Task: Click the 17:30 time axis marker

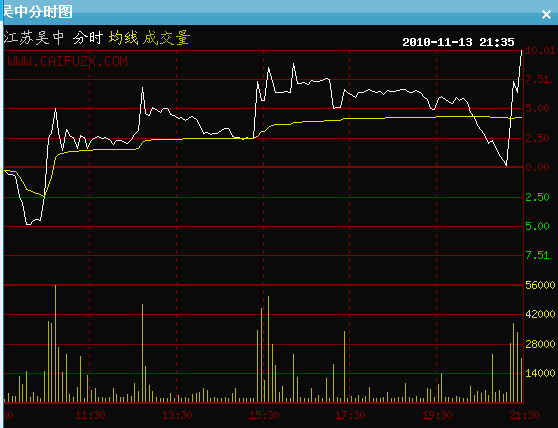Action: pyautogui.click(x=351, y=415)
